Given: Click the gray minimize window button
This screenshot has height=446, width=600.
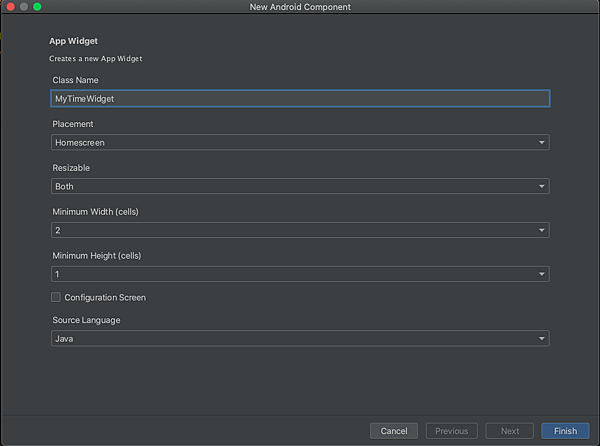Looking at the screenshot, I should [x=24, y=7].
